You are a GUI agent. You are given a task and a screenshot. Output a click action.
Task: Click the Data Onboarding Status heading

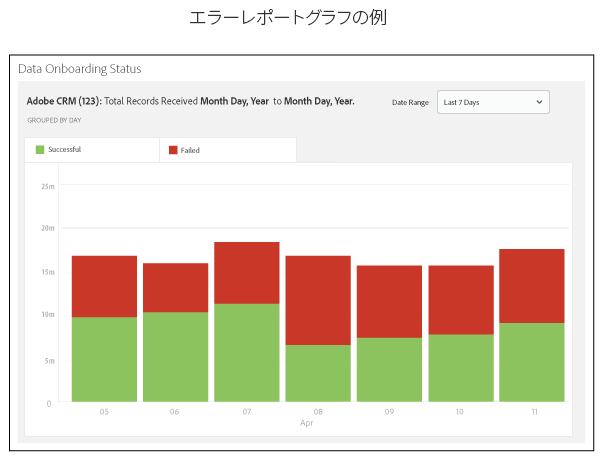pyautogui.click(x=80, y=69)
